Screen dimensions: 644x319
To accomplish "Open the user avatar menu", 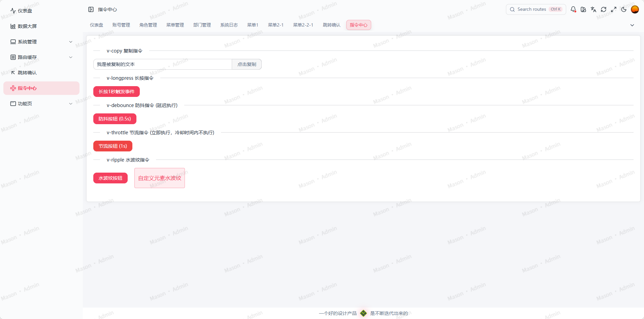I will (635, 9).
